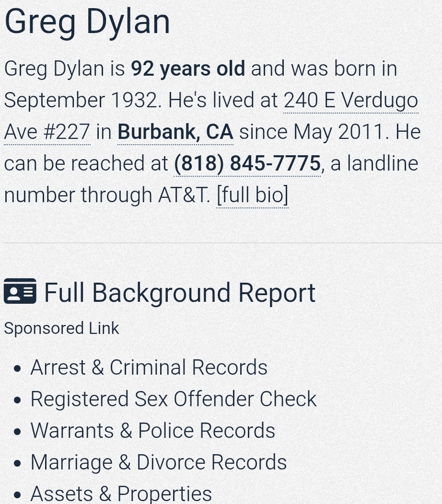Screen dimensions: 442x504
Task: Open Warrants & Police Records
Action: 152,431
